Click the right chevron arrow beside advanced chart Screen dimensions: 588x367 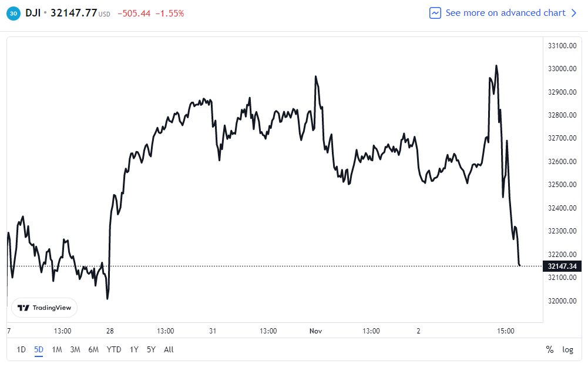[x=574, y=13]
